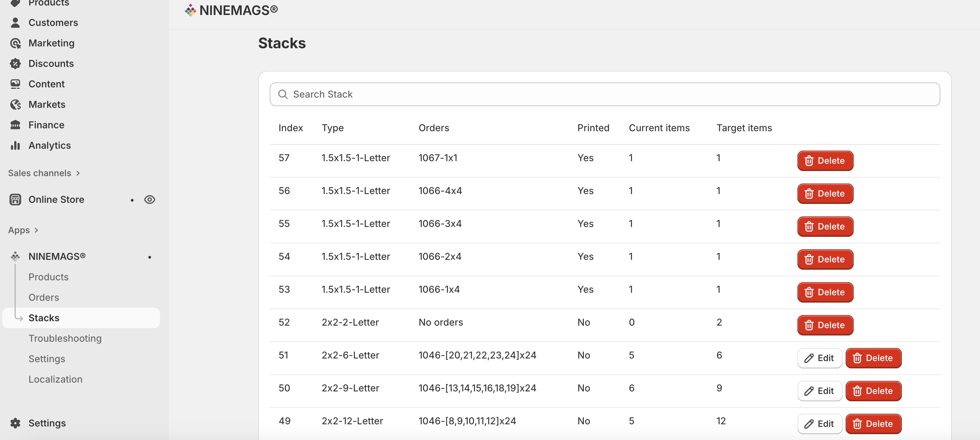
Task: Click the Online Store storefront icon
Action: click(x=15, y=200)
